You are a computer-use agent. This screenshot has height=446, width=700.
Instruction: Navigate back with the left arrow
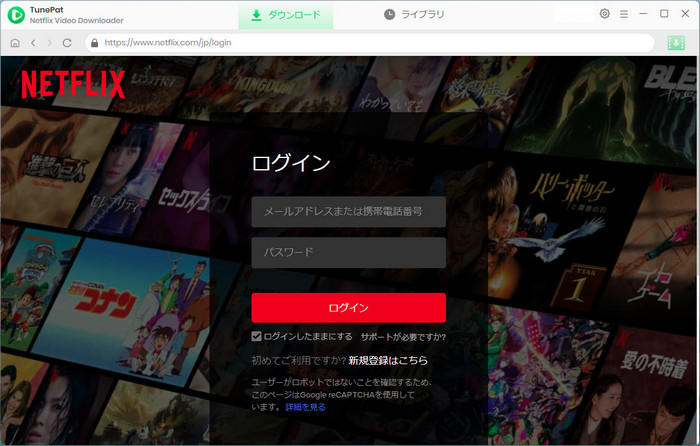(x=32, y=43)
